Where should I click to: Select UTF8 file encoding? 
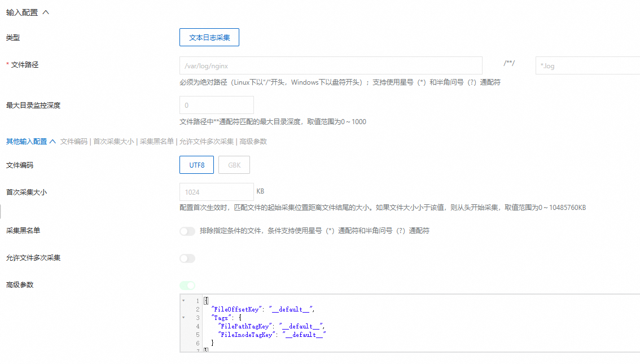coord(196,165)
